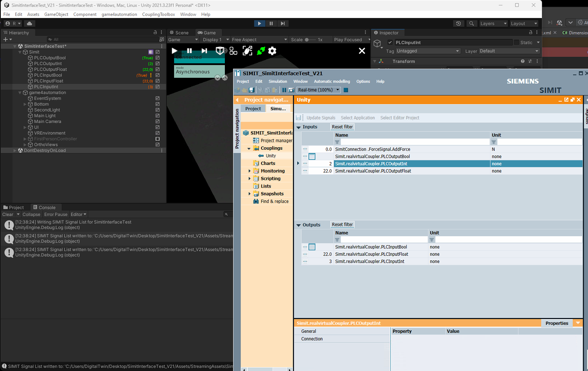Toggle PLCOutputBool input value checkbox

click(312, 157)
